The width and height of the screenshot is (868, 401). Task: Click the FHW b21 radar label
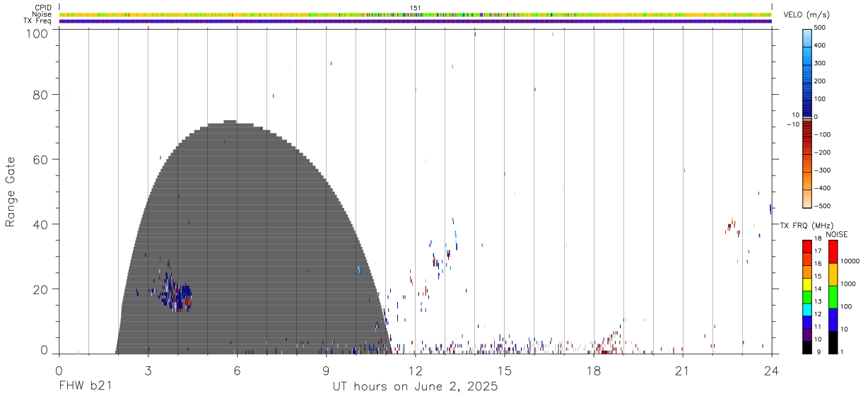coord(85,386)
